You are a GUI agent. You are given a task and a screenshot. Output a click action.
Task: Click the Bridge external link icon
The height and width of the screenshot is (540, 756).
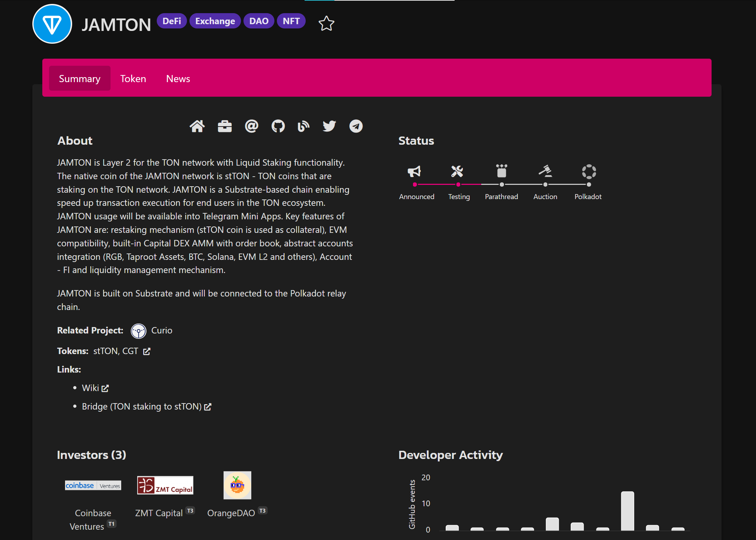pyautogui.click(x=208, y=407)
